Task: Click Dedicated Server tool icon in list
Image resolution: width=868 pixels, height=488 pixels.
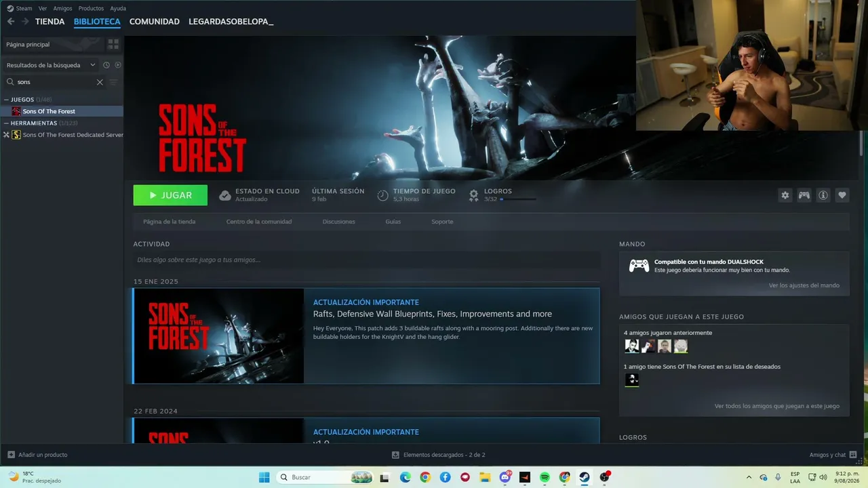Action: click(16, 135)
